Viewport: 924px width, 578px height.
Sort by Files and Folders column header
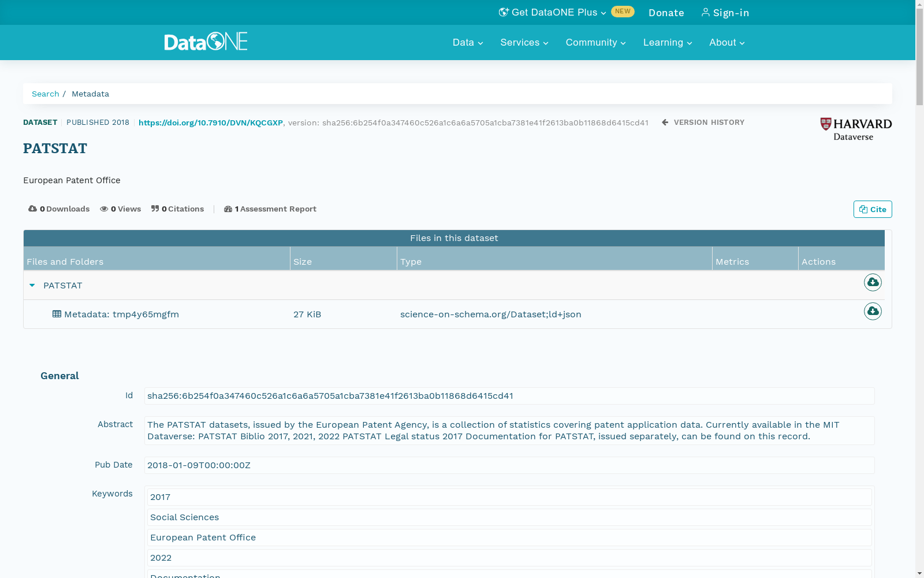pos(157,259)
